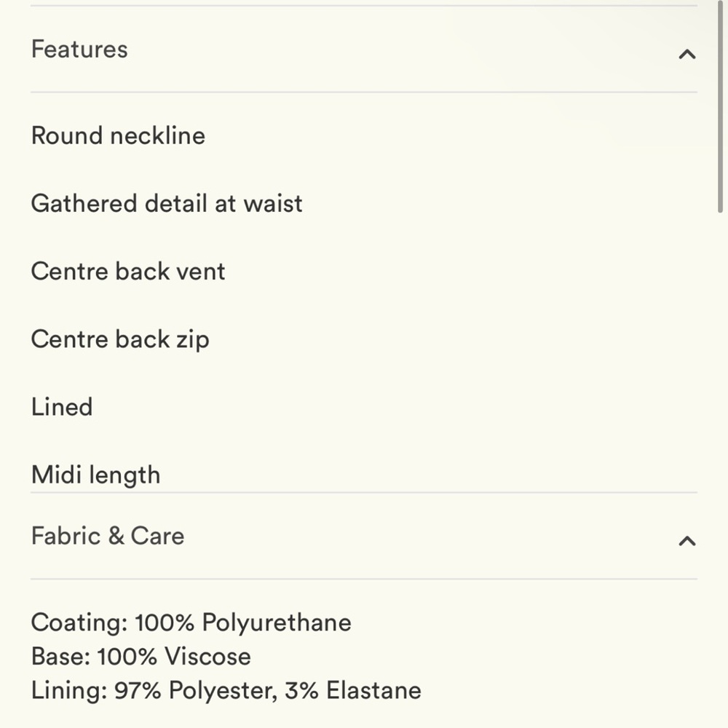Screen dimensions: 728x728
Task: Click the Midi length feature item
Action: (95, 475)
